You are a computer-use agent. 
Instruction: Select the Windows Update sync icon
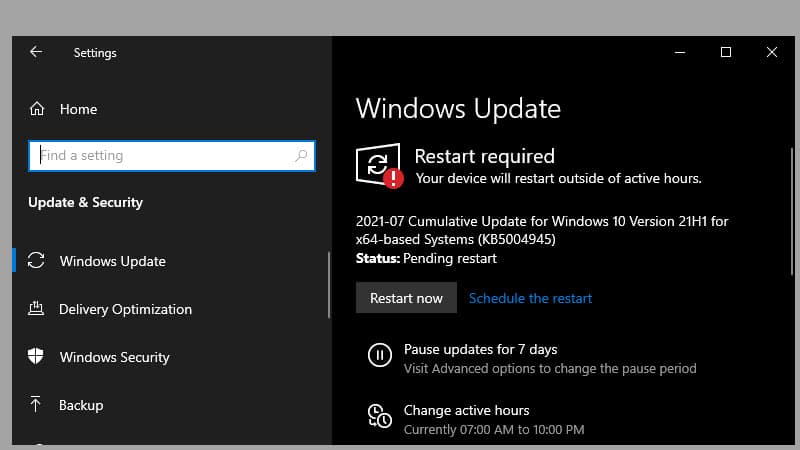pos(36,260)
